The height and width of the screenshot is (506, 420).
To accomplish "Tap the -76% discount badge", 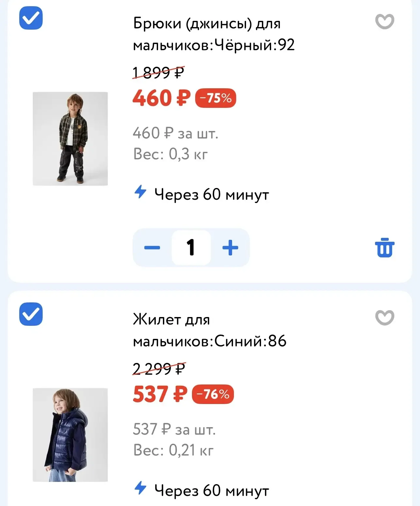I will 213,394.
